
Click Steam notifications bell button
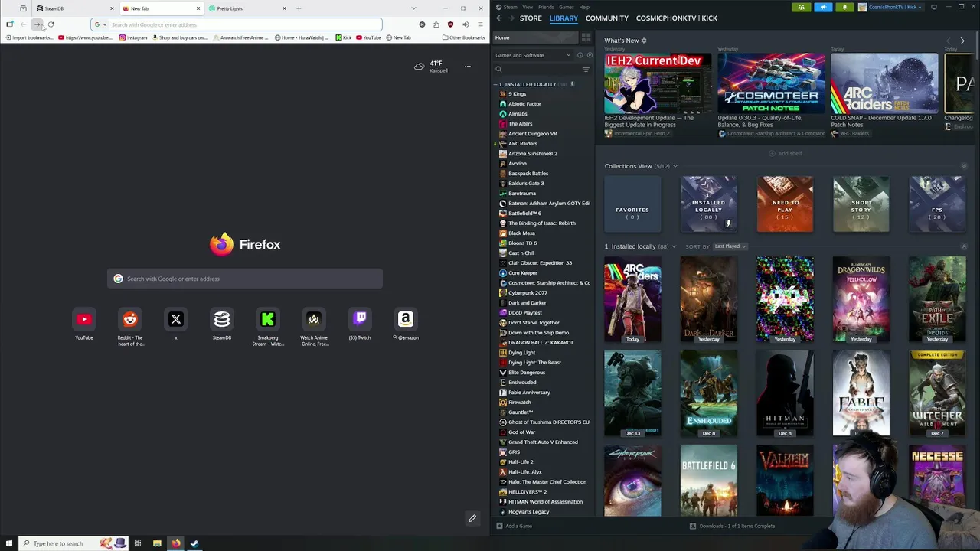(x=844, y=7)
